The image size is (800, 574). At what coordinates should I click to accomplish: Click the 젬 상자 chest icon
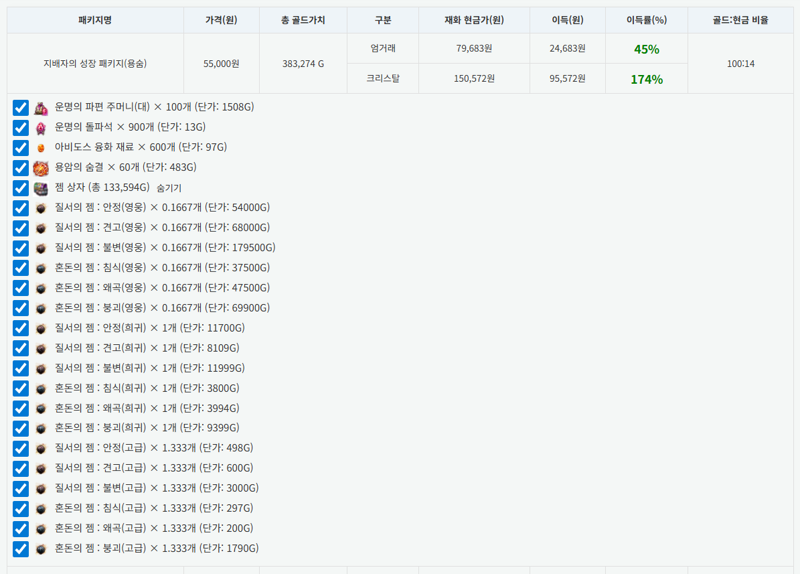coord(41,188)
